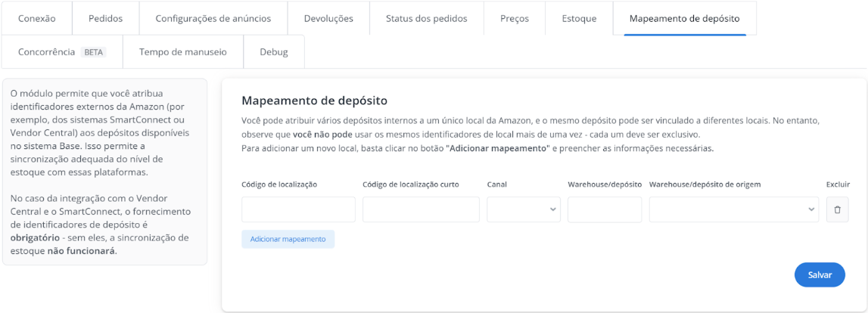Go to the Tempo de manuseio tab
The image size is (868, 313).
click(182, 52)
